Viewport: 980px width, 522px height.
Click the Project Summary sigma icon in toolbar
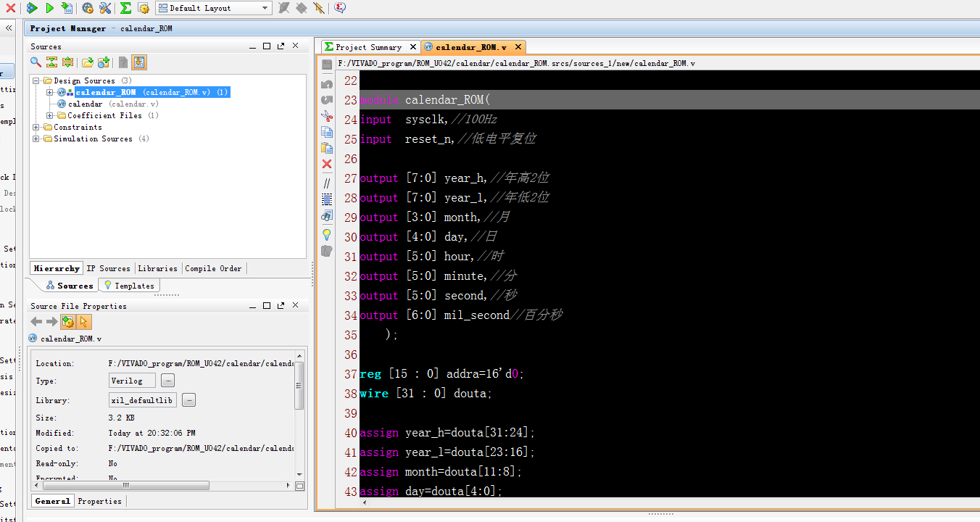125,8
